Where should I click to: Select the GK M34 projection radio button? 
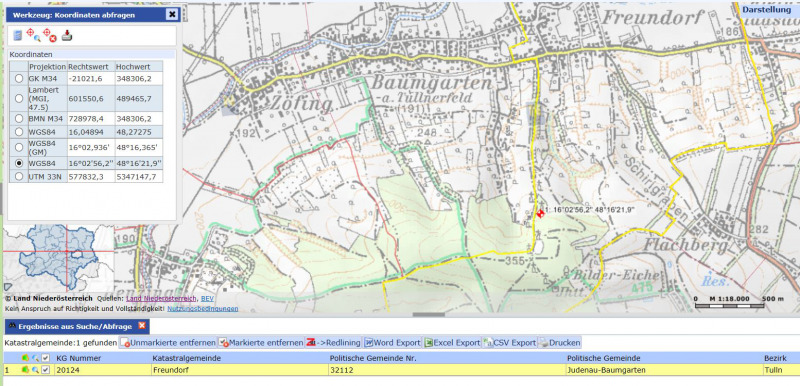[x=19, y=79]
